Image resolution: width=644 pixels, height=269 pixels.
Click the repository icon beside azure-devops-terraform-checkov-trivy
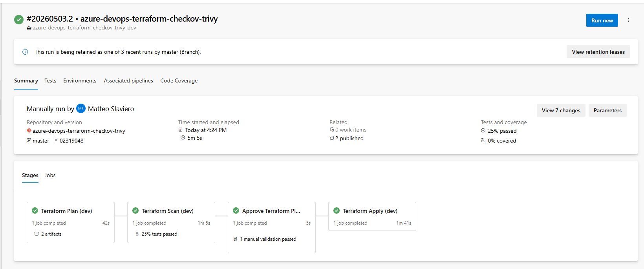coord(29,131)
